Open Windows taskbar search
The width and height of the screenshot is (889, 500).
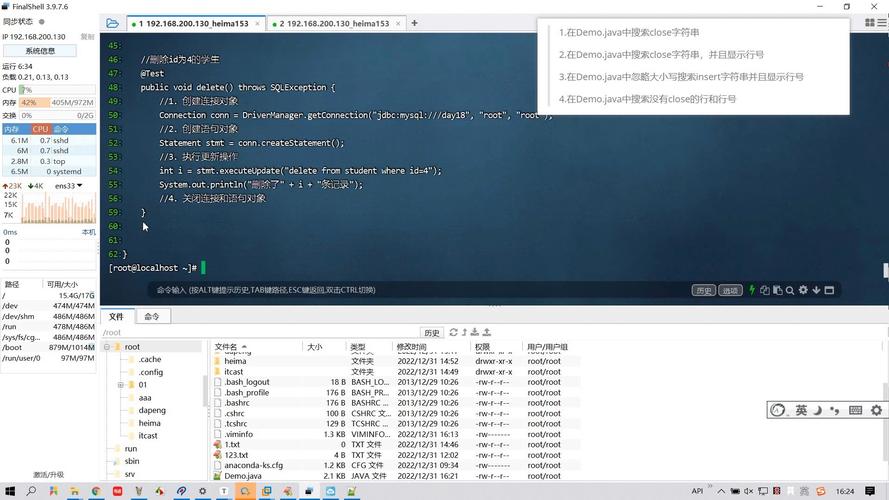[31, 491]
